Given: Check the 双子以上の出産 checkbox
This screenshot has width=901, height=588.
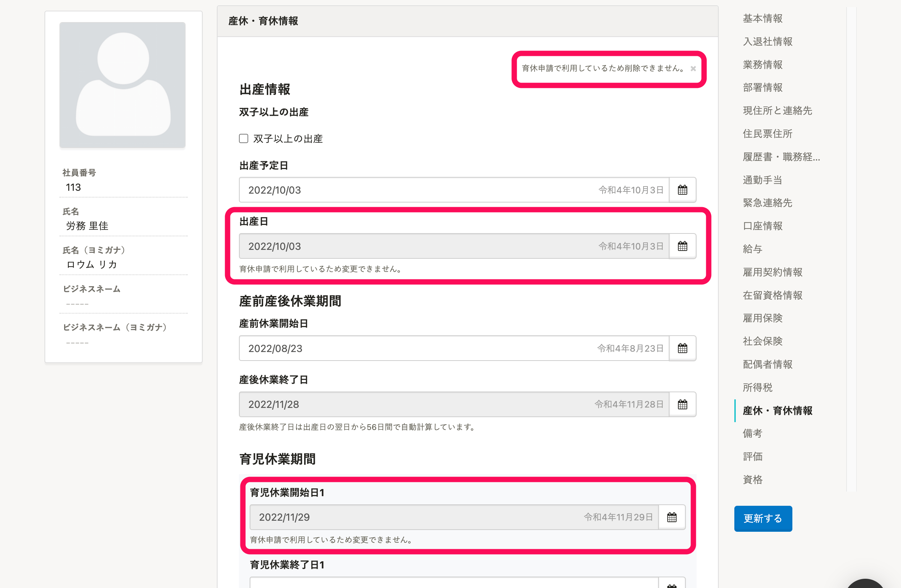Looking at the screenshot, I should (244, 138).
